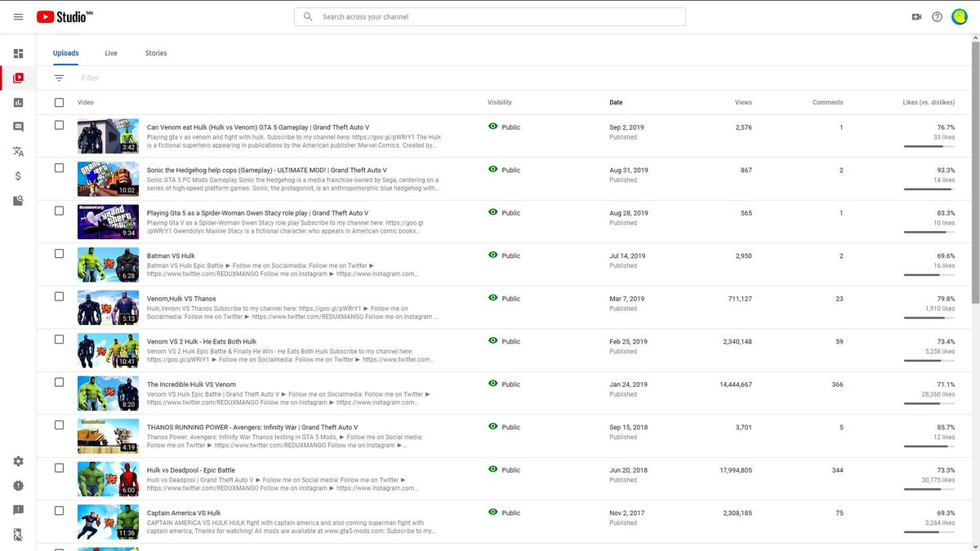
Task: Open THANOS RUNNING POWER video title
Action: [252, 428]
